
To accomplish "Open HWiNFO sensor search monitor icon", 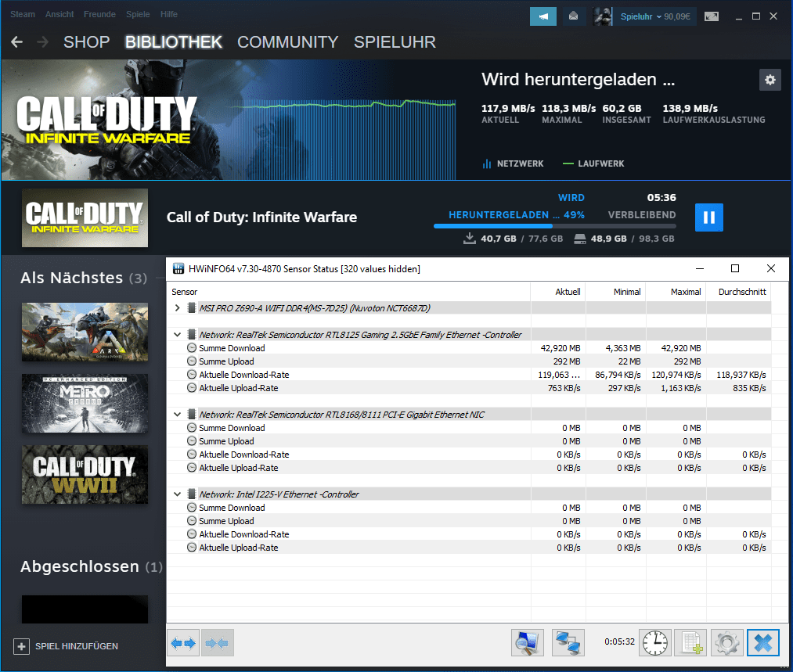I will point(528,643).
